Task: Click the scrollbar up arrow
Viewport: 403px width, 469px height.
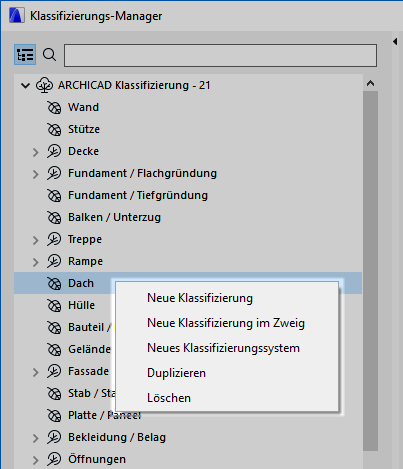Action: click(x=370, y=83)
